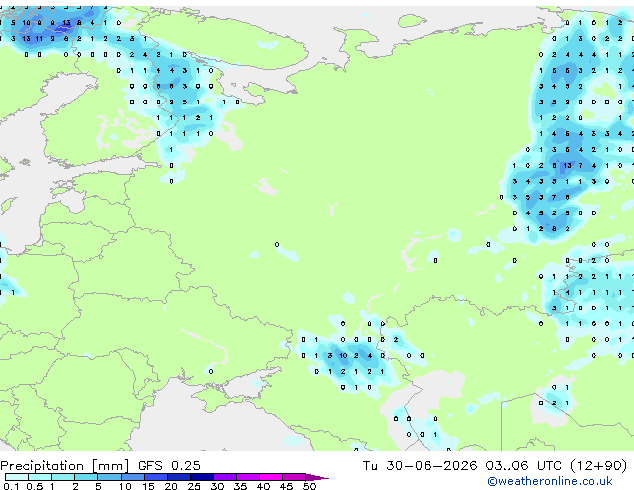Viewport: 634px width, 490px height.
Task: Click the 25 to 30 mm legend swatch
Action: 202,477
